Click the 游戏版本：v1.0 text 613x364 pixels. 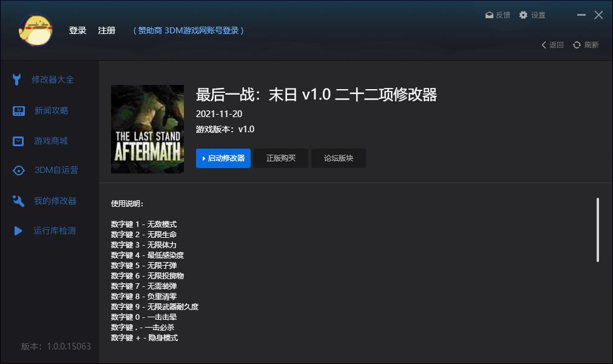tap(225, 129)
